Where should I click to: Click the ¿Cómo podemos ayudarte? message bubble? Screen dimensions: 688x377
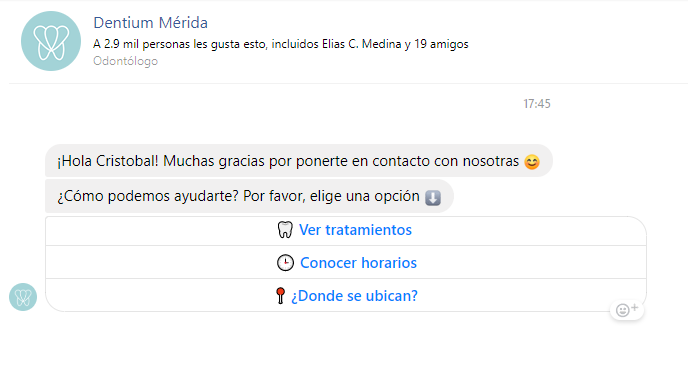(249, 196)
